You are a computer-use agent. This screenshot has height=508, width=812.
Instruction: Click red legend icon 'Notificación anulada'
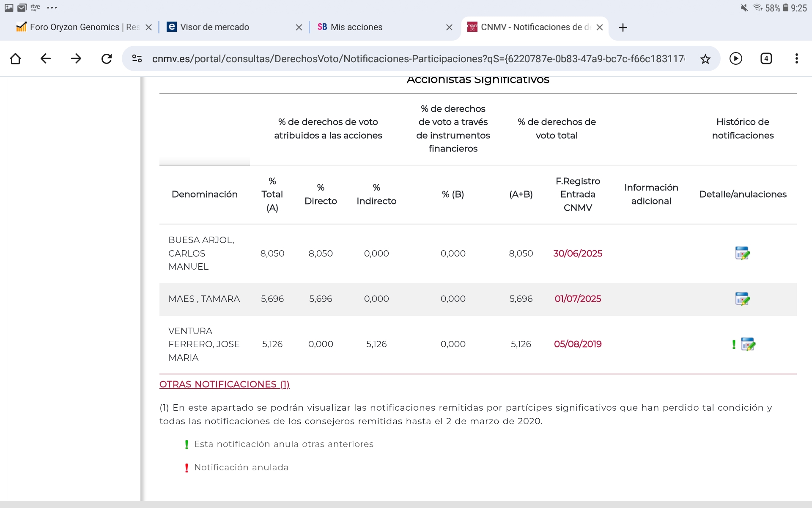coord(187,468)
